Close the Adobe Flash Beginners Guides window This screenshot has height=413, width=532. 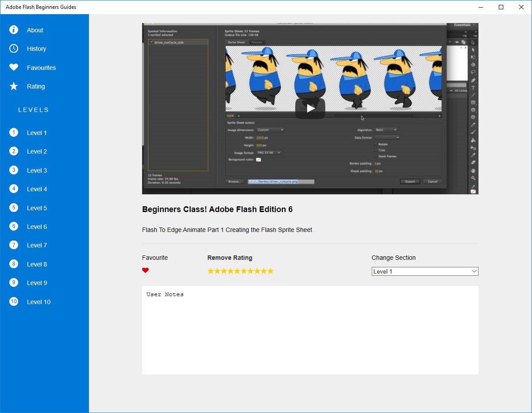tap(521, 7)
